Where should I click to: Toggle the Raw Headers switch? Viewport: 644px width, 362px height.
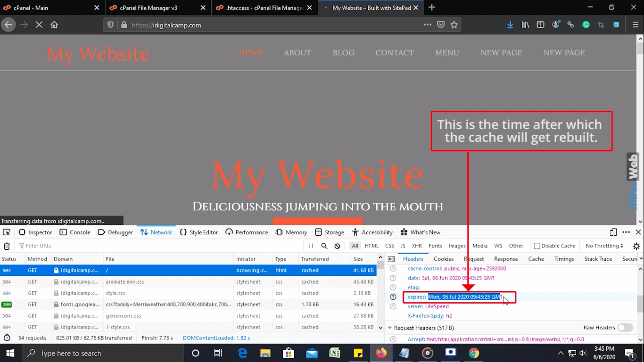[x=625, y=328]
